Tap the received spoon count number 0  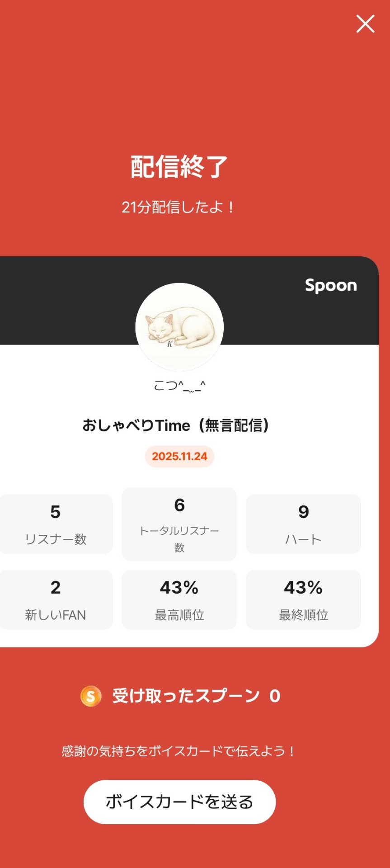[x=275, y=696]
